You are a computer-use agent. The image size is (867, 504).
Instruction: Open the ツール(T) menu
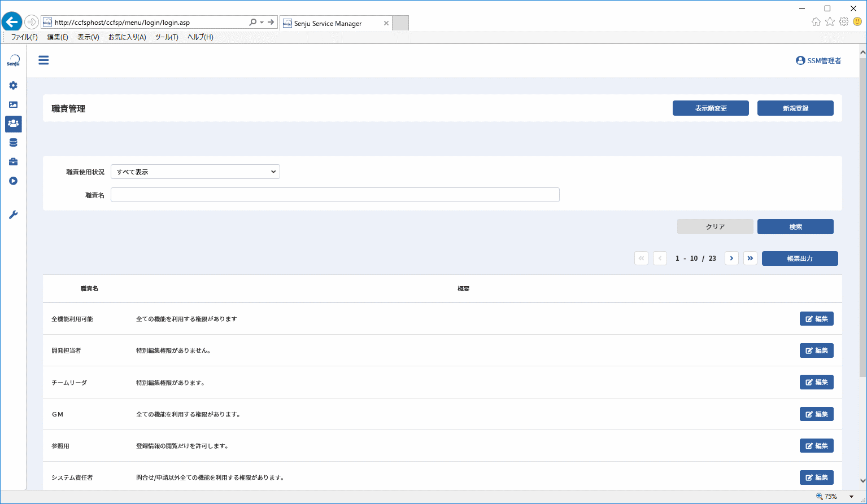pos(167,37)
